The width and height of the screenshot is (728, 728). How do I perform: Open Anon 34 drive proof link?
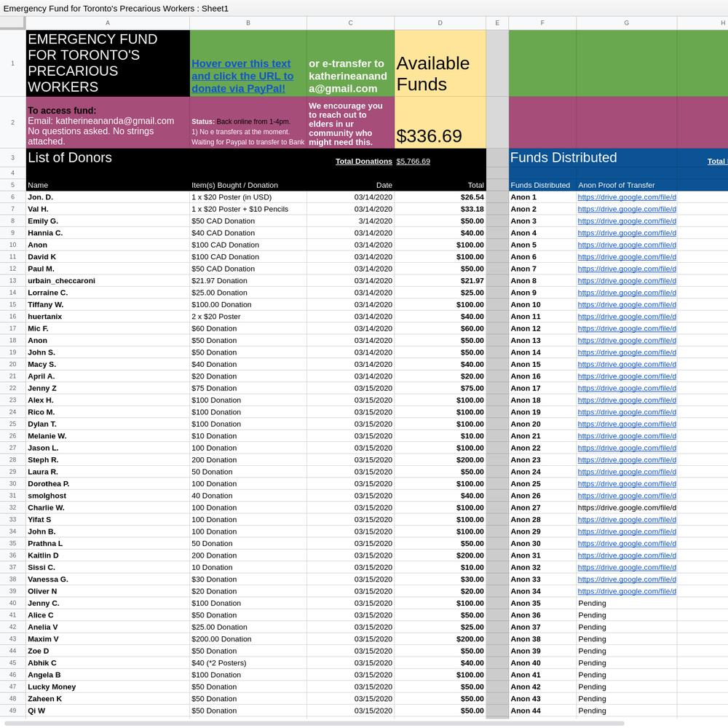click(x=626, y=591)
